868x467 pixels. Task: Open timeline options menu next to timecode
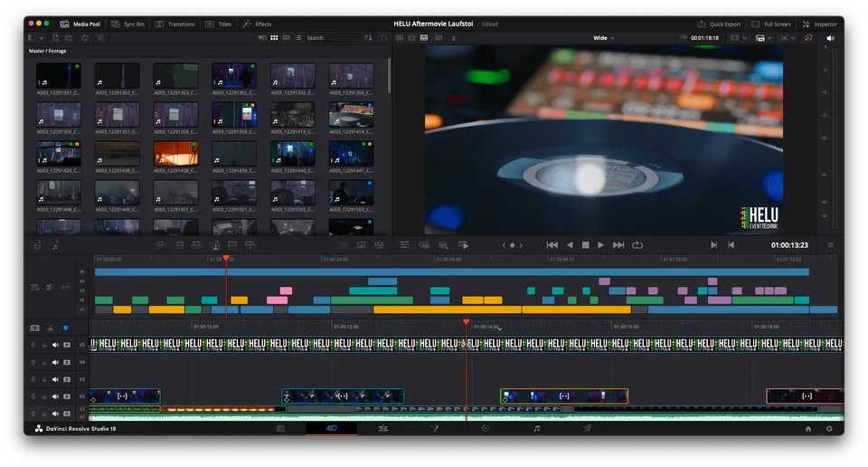830,245
